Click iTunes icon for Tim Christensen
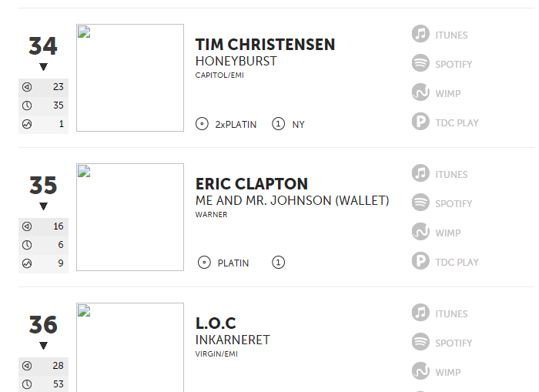This screenshot has height=392, width=539. point(420,34)
